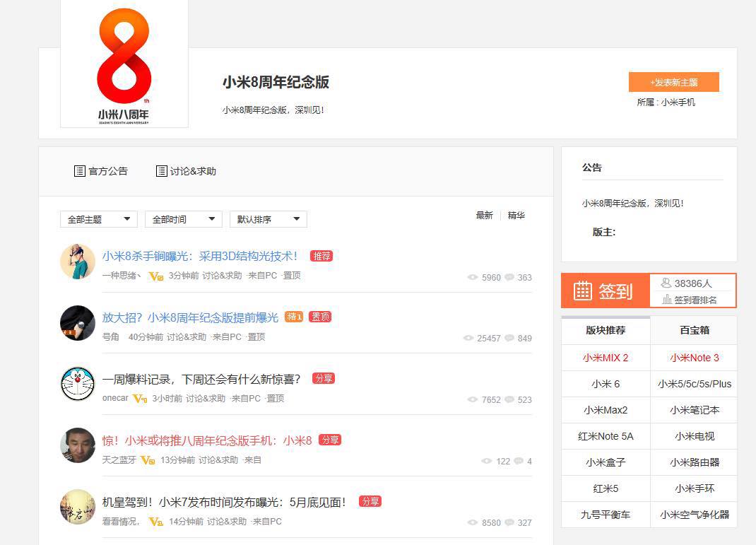Click the calendar icon on 签到 button
The height and width of the screenshot is (545, 756).
(x=582, y=291)
